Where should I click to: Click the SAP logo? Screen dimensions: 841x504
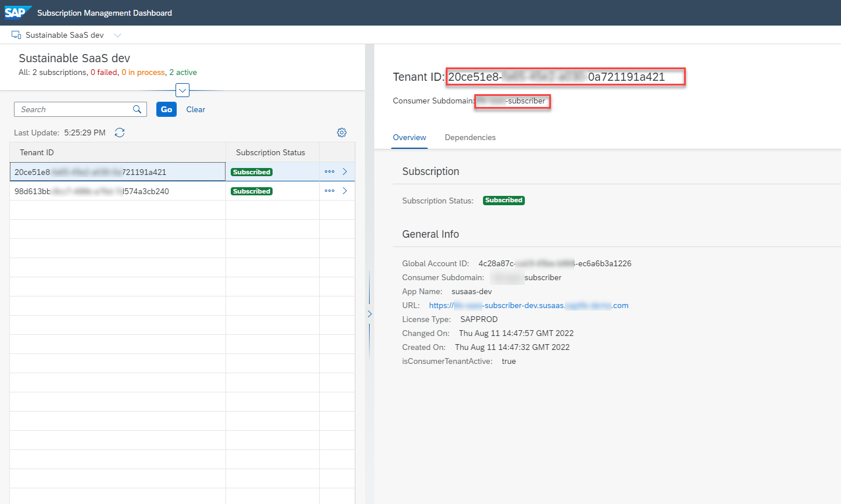click(x=17, y=12)
